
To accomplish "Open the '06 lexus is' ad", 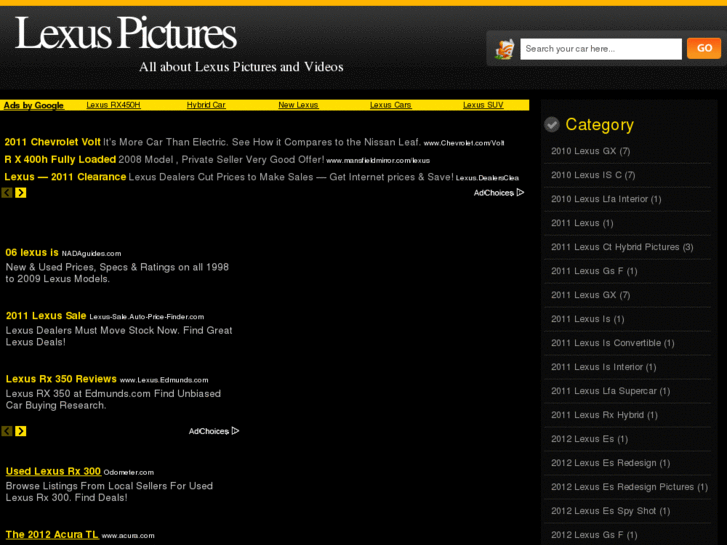I will (x=32, y=252).
